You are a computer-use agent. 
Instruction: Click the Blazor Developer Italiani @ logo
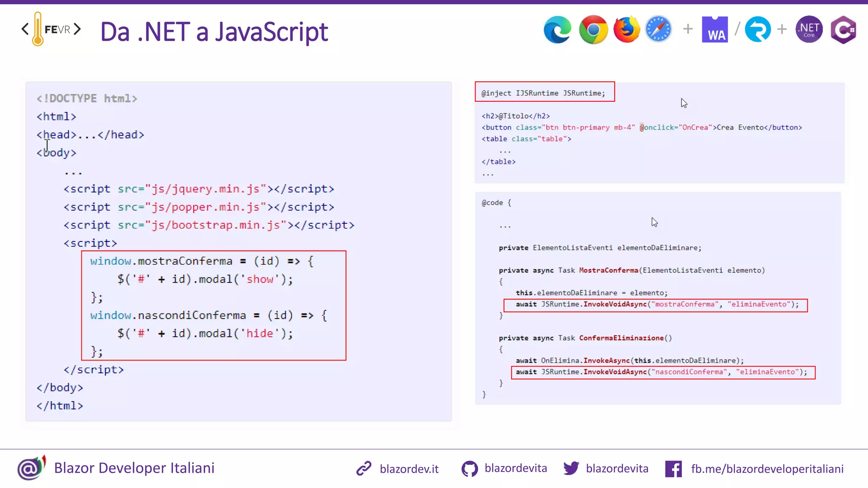click(31, 468)
